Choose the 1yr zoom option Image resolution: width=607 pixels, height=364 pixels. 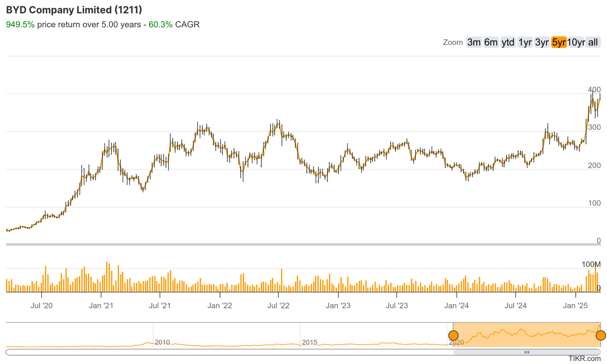click(x=524, y=42)
